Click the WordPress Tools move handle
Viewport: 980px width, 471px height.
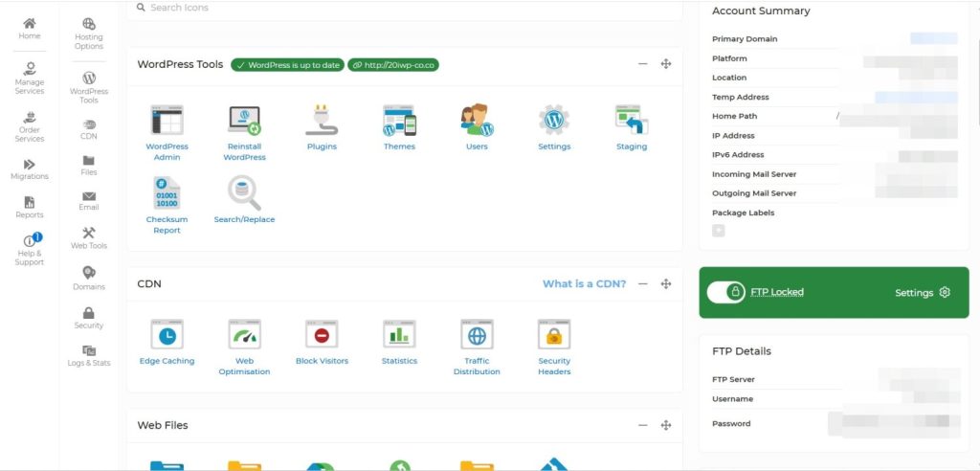pyautogui.click(x=666, y=64)
